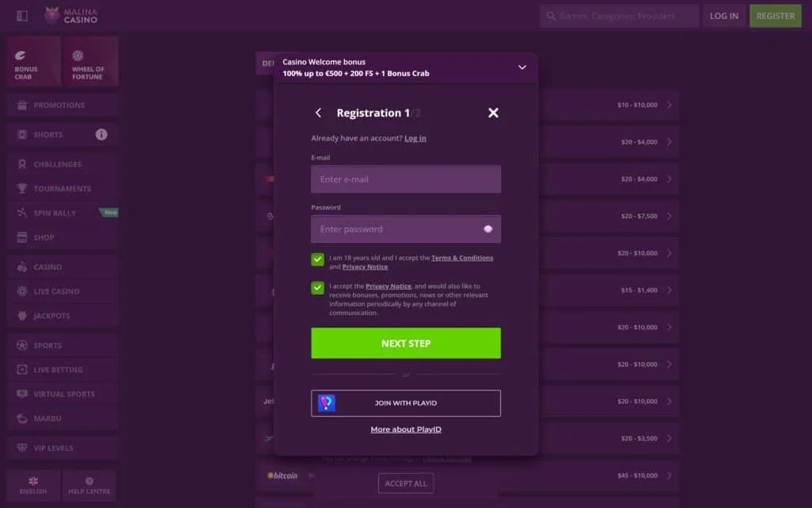Click the REGISTER header button
The image size is (812, 508).
776,16
